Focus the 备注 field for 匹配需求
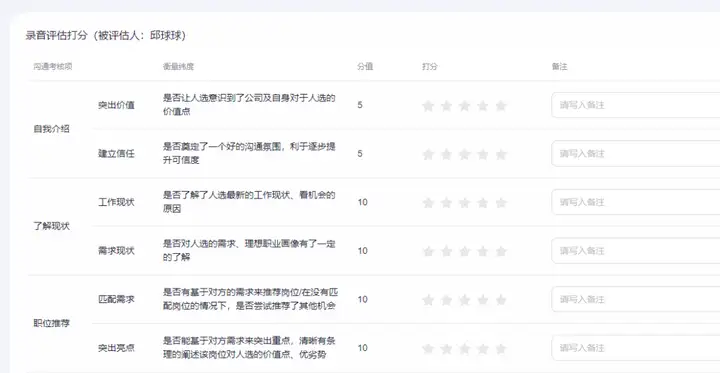 pyautogui.click(x=636, y=300)
